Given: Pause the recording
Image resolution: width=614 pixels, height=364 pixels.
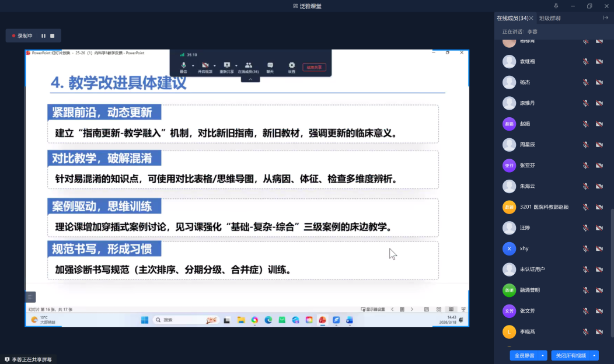Looking at the screenshot, I should coord(43,36).
